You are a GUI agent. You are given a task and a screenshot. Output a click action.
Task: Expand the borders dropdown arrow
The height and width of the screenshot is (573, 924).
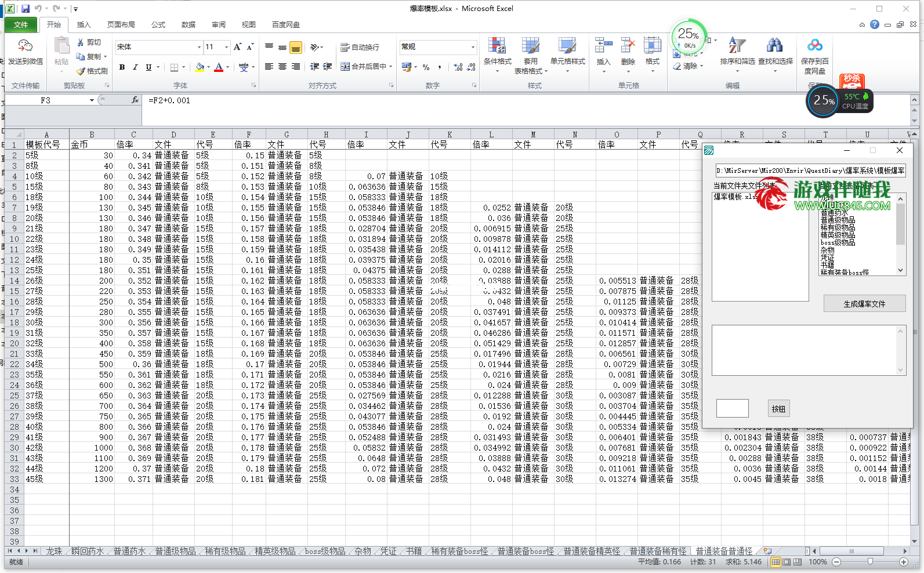point(183,67)
